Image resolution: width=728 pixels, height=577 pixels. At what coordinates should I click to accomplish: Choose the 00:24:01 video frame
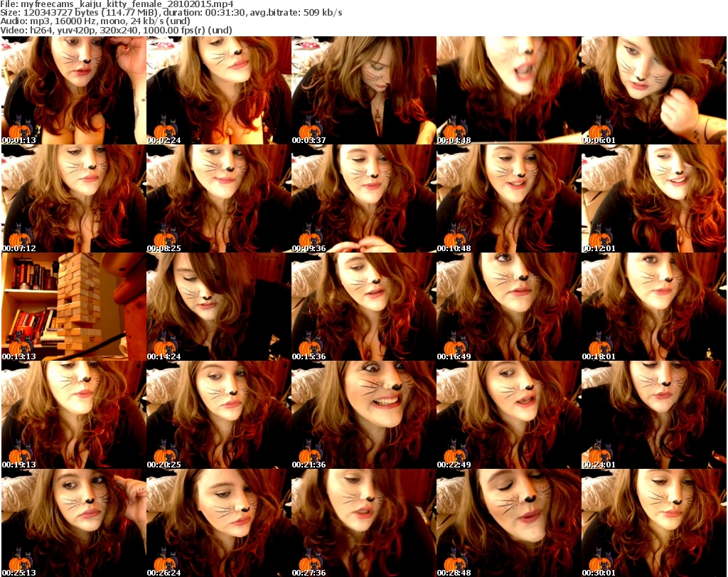coord(654,415)
